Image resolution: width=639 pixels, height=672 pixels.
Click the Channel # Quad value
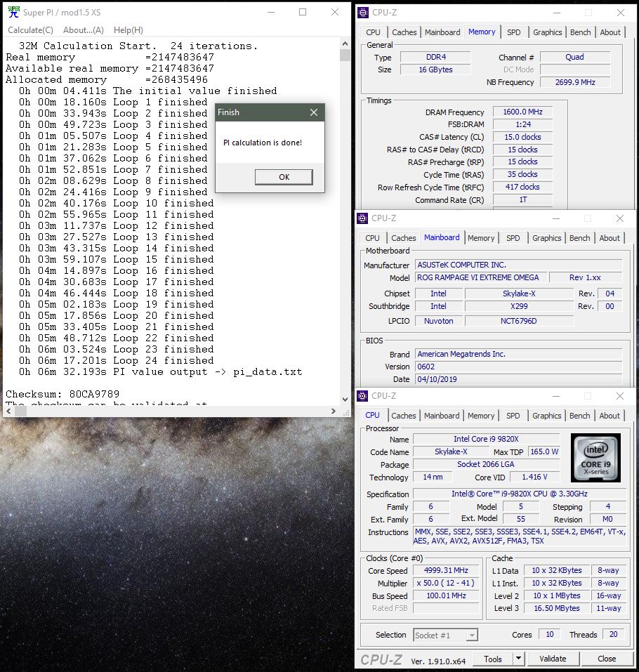575,57
